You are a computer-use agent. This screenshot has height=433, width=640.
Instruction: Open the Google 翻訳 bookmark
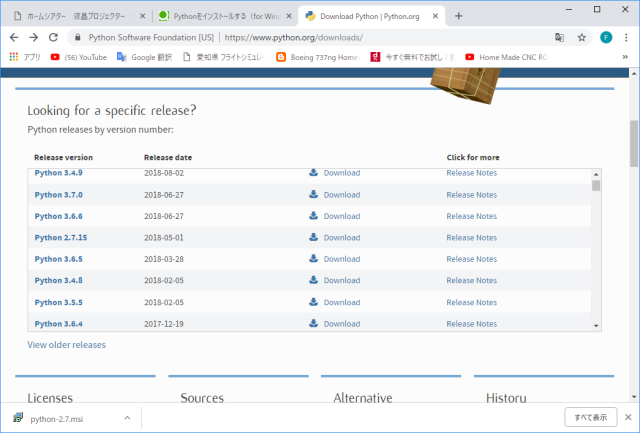(x=144, y=57)
